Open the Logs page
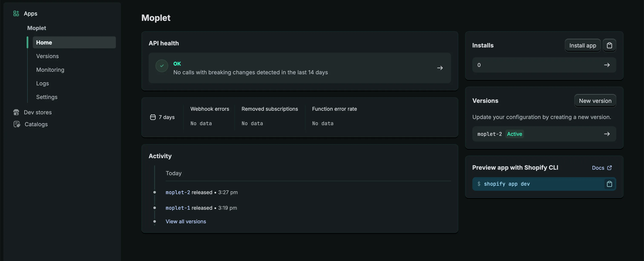Image resolution: width=644 pixels, height=261 pixels. [x=43, y=83]
